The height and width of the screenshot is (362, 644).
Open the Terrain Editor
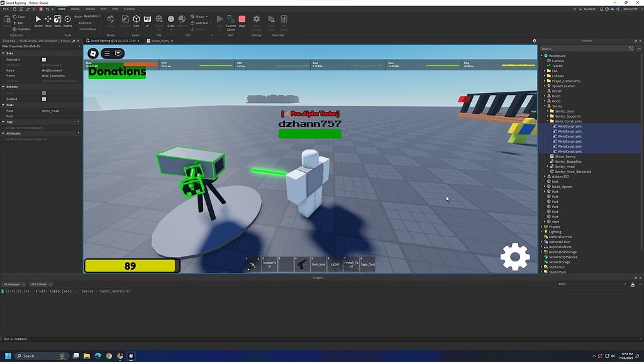click(x=111, y=20)
